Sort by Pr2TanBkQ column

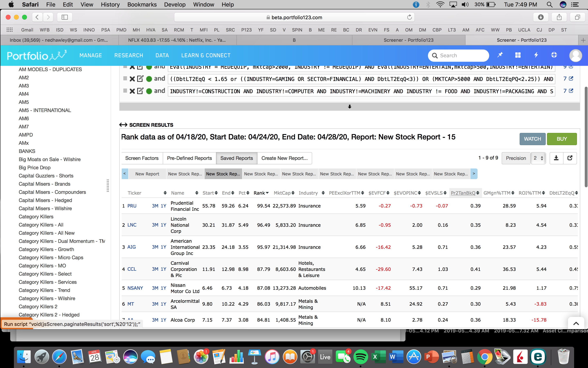465,193
